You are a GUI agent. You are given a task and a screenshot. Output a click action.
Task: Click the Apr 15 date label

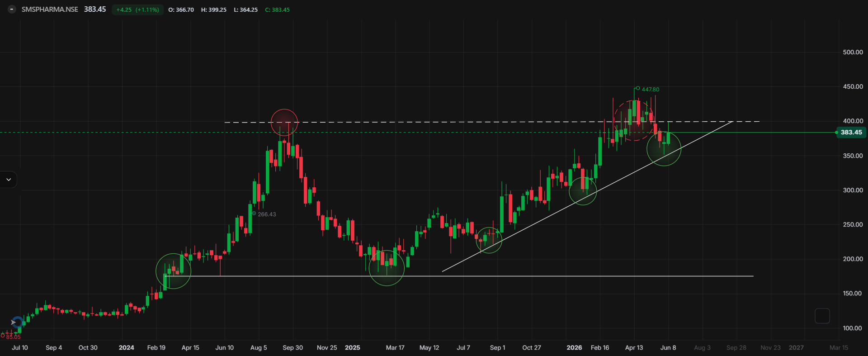pos(190,348)
